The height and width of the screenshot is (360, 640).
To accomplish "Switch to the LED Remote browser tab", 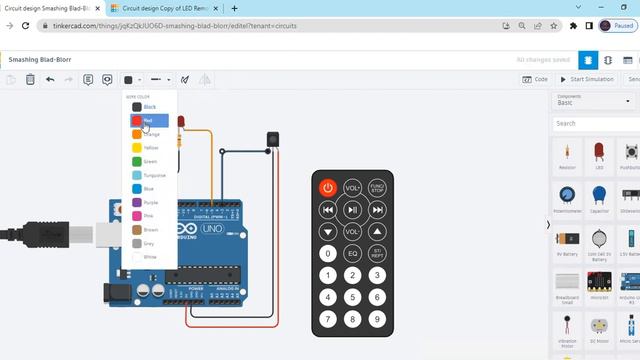I will pyautogui.click(x=164, y=8).
